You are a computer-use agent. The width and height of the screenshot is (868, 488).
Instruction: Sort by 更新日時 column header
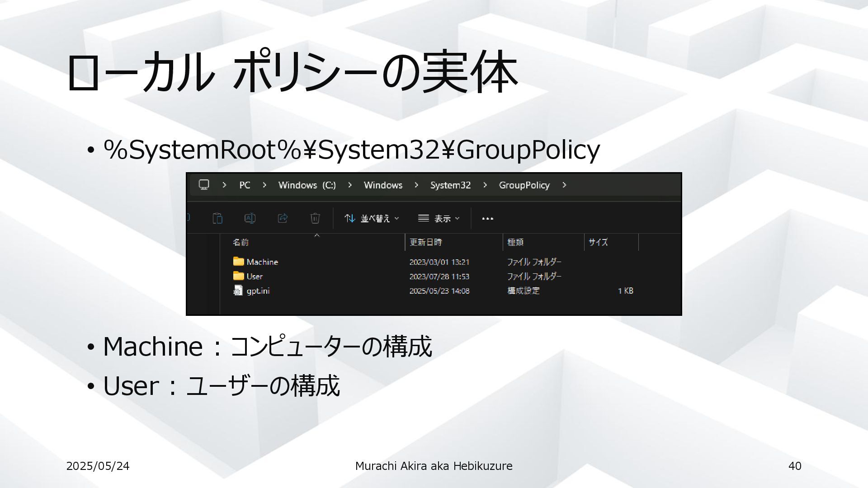[x=425, y=243]
